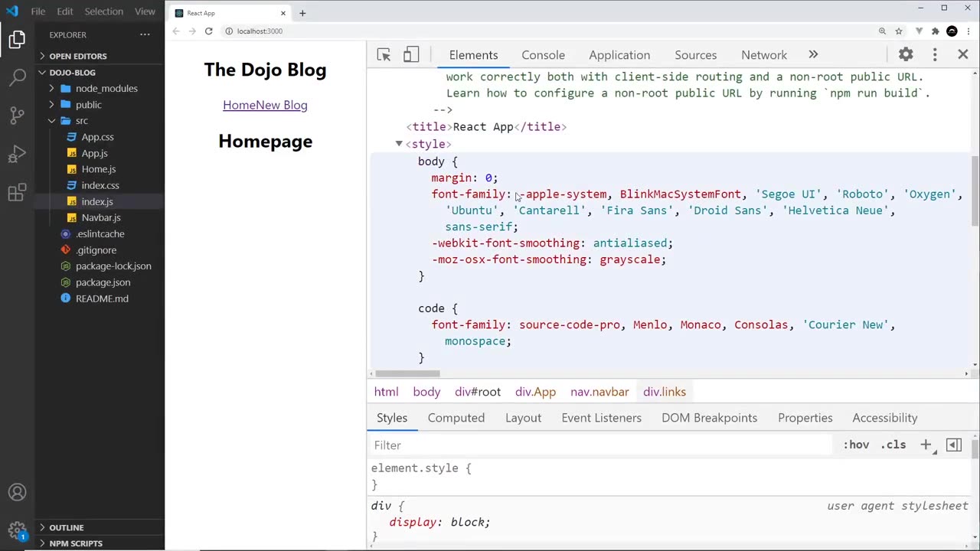Close the React App browser tab
The height and width of the screenshot is (551, 980).
pyautogui.click(x=283, y=13)
